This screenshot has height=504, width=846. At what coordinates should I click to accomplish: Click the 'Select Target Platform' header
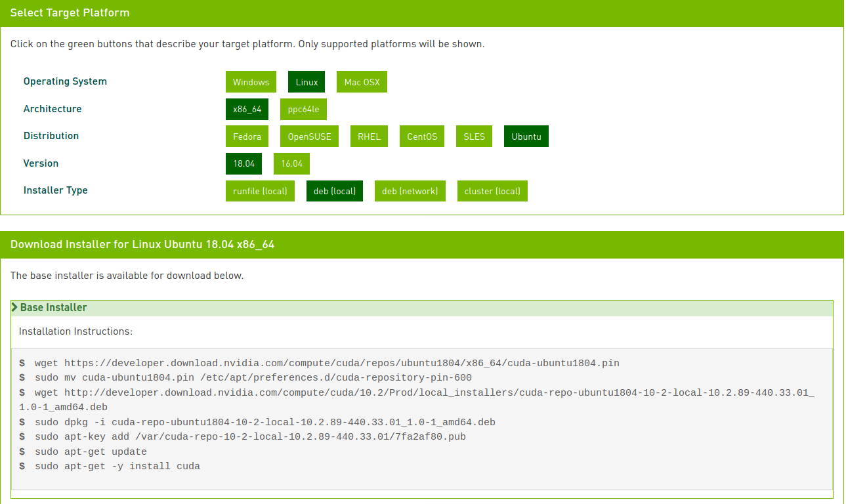click(70, 13)
